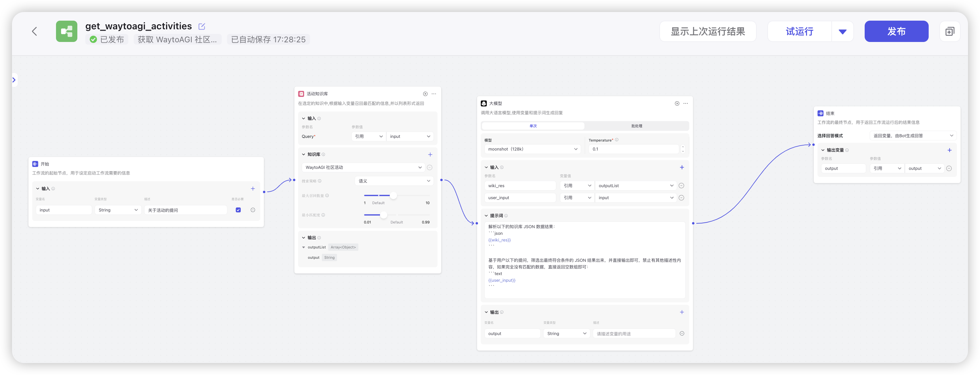Image resolution: width=980 pixels, height=375 pixels.
Task: Collapse the 提示词 section
Action: [x=486, y=215]
